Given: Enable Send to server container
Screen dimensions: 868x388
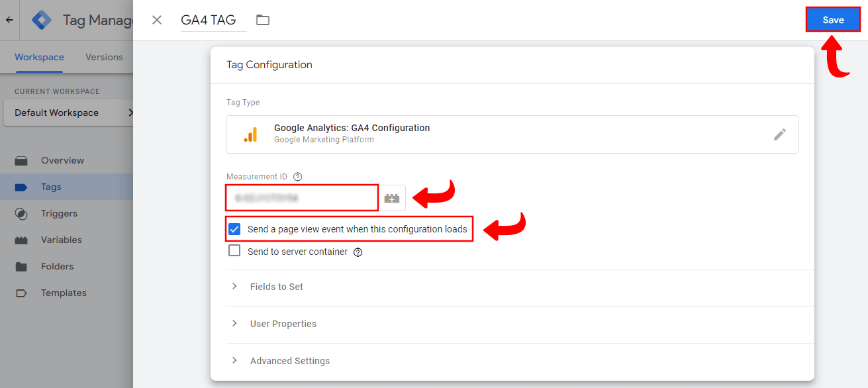Looking at the screenshot, I should pyautogui.click(x=234, y=252).
